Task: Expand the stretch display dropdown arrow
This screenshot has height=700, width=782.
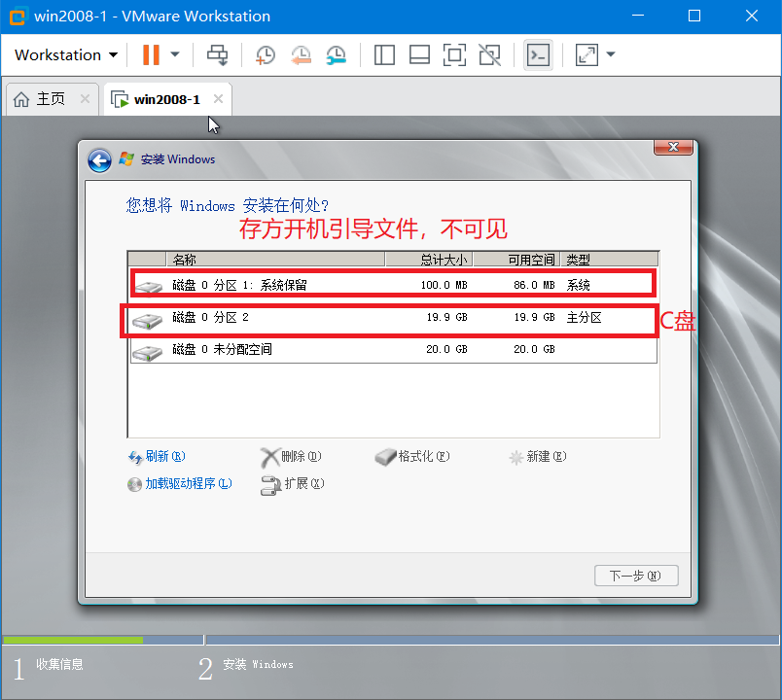Action: pos(611,54)
